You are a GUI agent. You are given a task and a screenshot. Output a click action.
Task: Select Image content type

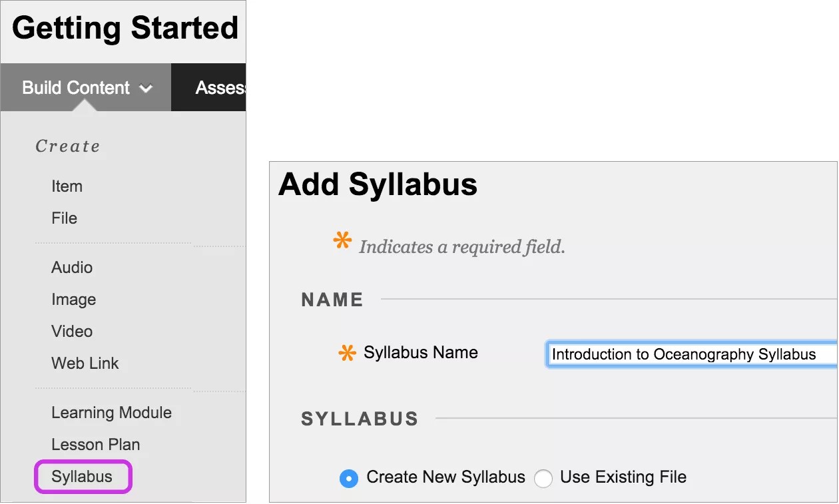pyautogui.click(x=73, y=300)
